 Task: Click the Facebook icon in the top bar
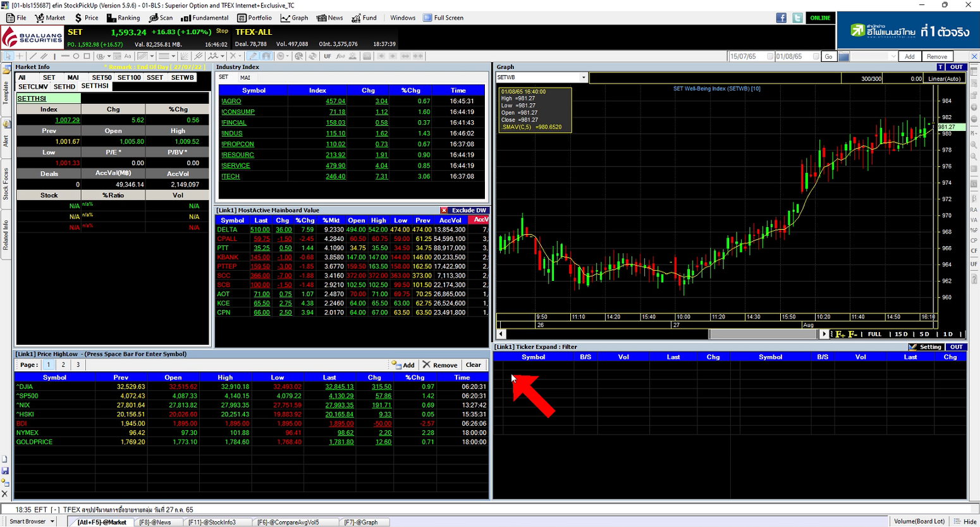(781, 18)
